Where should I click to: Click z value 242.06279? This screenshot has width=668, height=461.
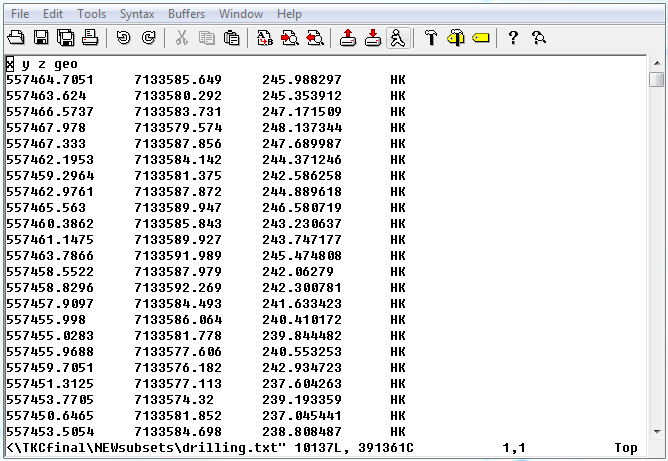(x=298, y=271)
